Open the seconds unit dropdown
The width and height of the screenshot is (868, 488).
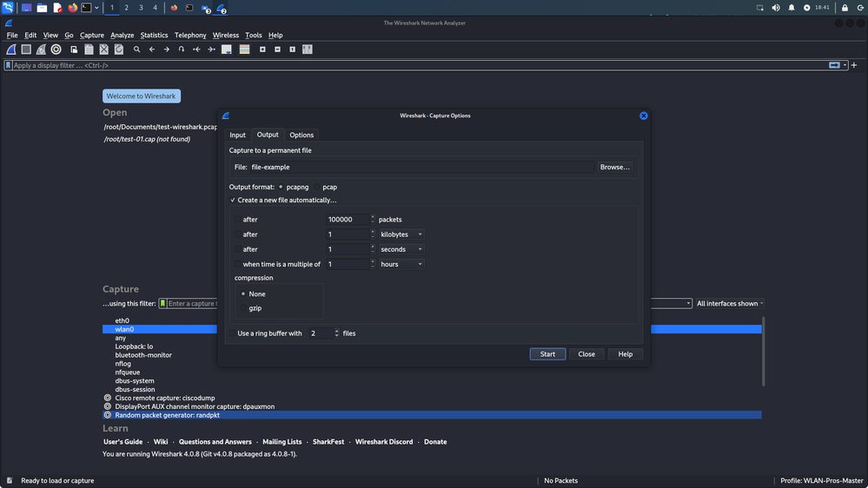(401, 249)
